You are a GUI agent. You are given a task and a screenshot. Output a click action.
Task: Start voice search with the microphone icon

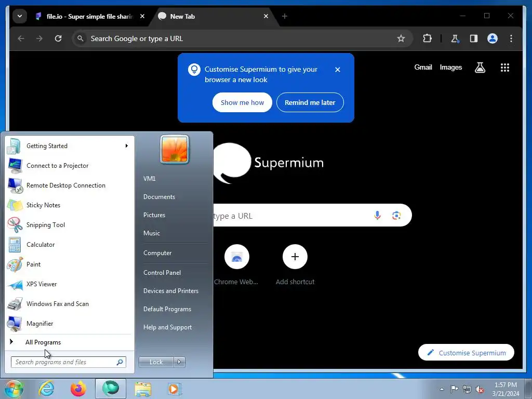coord(377,216)
